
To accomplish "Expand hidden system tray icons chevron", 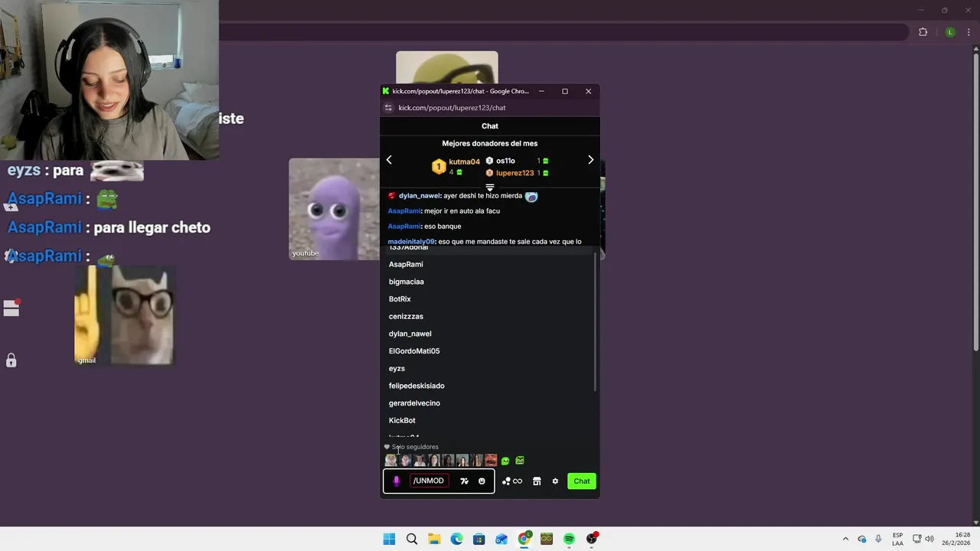I will click(845, 540).
